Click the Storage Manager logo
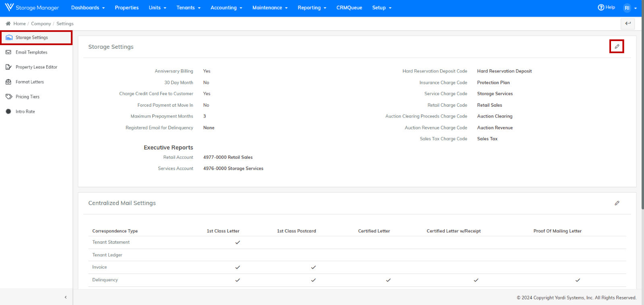Viewport: 644px width, 305px height. [x=32, y=8]
